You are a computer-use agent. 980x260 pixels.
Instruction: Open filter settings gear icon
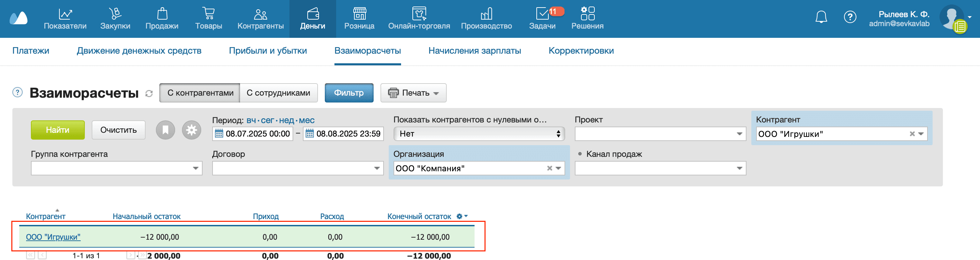click(x=191, y=130)
